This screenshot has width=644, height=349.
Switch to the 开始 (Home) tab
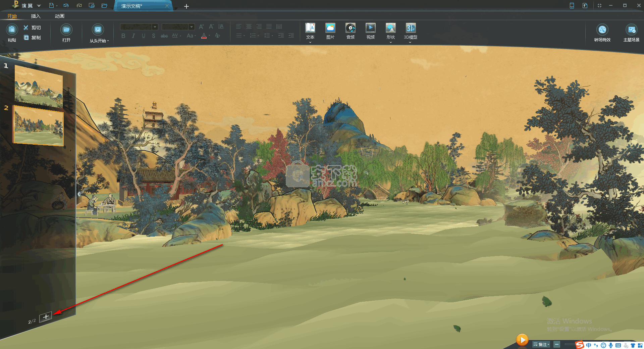point(12,16)
